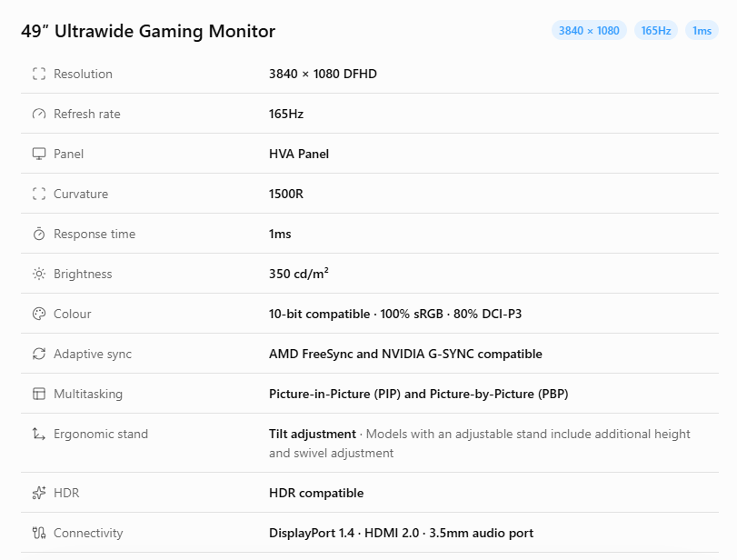Click the Resolution row icon

(39, 74)
